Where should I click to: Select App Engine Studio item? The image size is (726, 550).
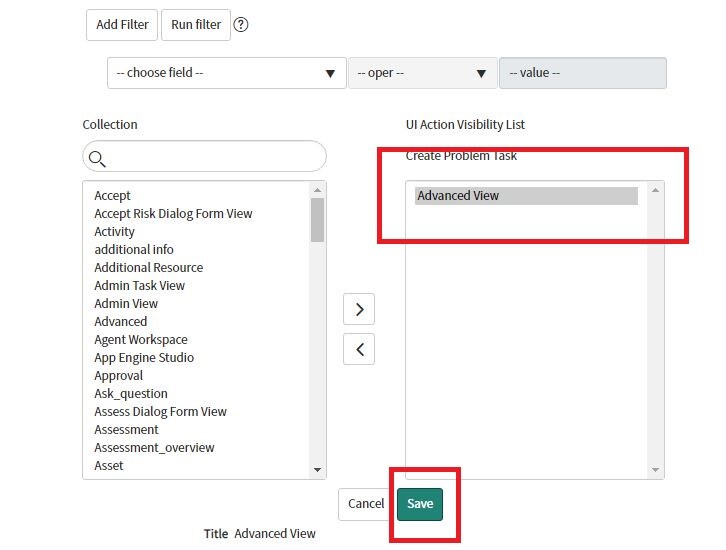(x=144, y=358)
